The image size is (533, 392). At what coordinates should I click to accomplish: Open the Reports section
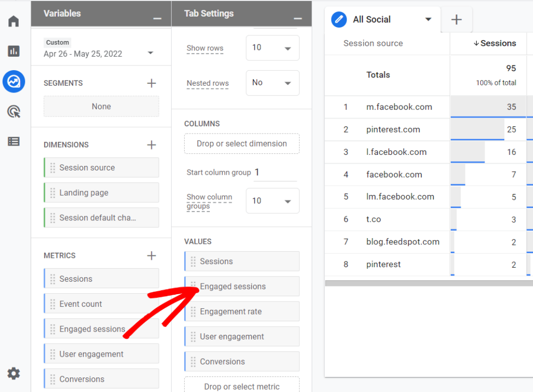point(13,51)
